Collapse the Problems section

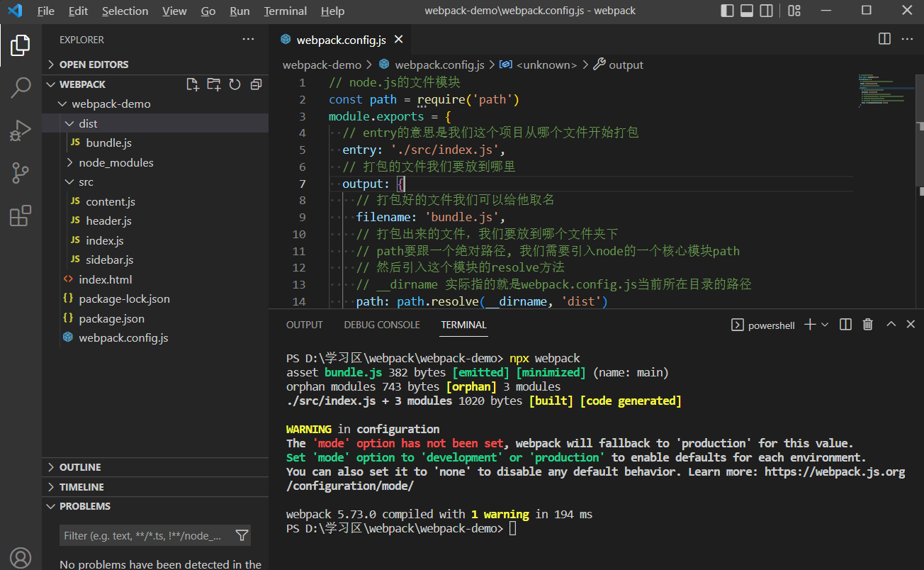[155, 506]
